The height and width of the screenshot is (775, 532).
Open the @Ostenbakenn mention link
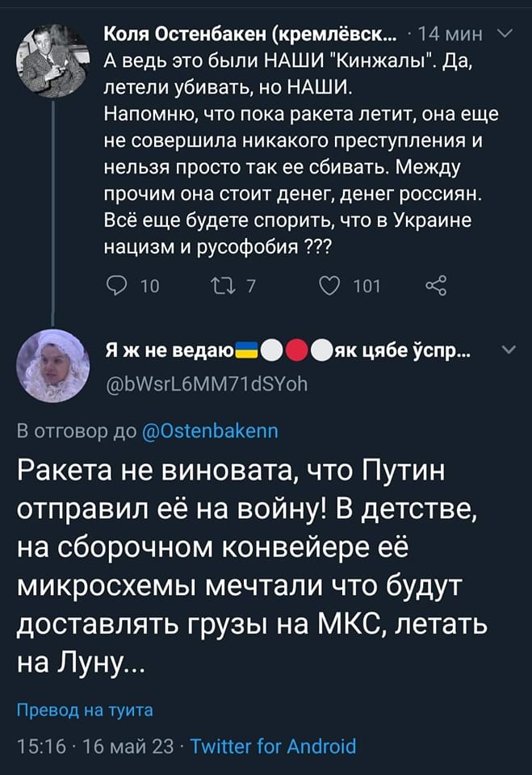coord(210,431)
